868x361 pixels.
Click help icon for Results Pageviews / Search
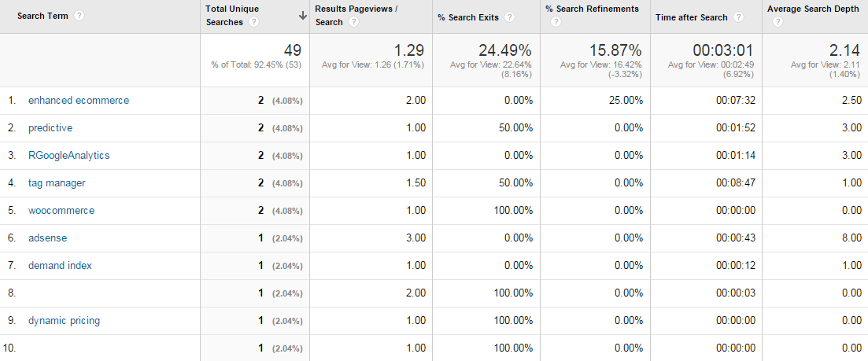point(354,22)
